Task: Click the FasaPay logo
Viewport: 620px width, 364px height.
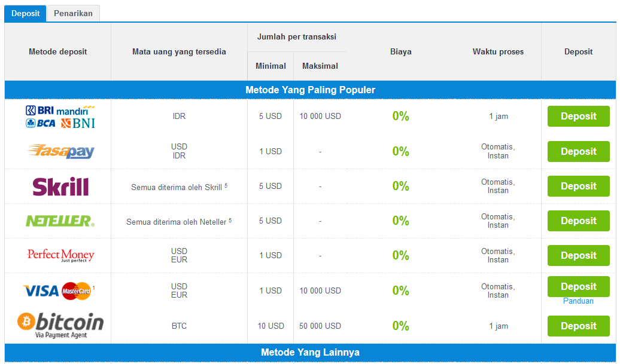Action: click(60, 151)
